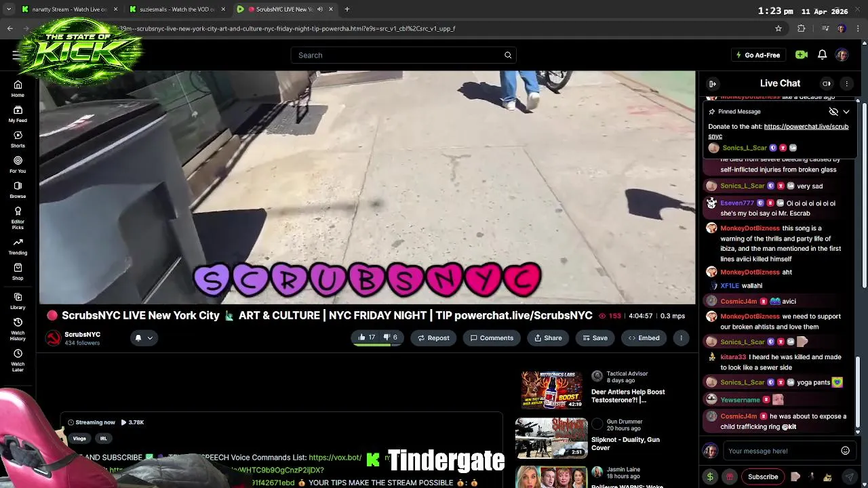Screen dimensions: 868x488
Task: Switch to the suziesmalls VOD tab
Action: pyautogui.click(x=177, y=9)
